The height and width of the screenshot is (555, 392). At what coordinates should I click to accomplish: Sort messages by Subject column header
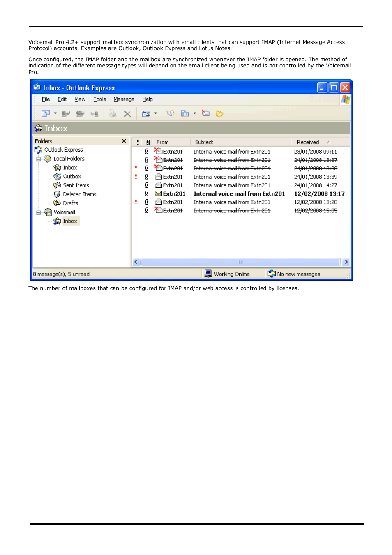tap(241, 142)
